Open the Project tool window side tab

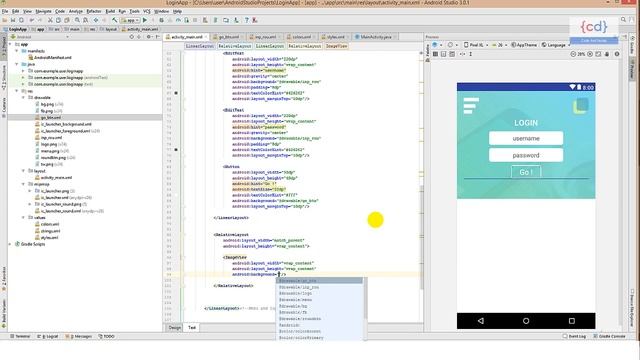click(3, 46)
